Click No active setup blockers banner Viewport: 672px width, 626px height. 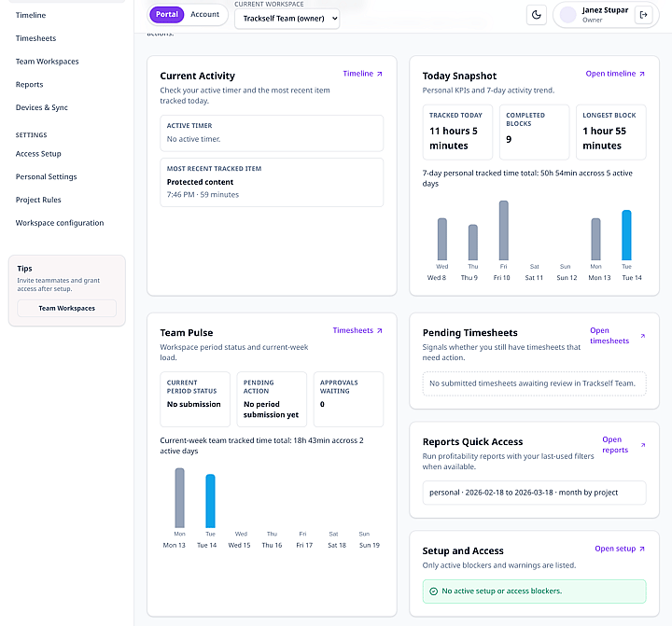click(x=534, y=591)
